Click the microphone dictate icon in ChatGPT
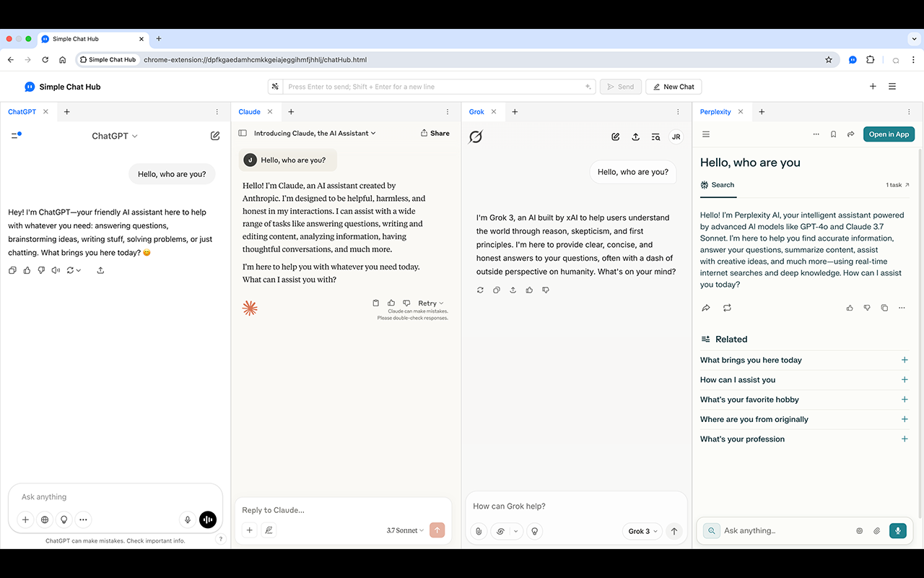The width and height of the screenshot is (924, 578). pos(188,519)
